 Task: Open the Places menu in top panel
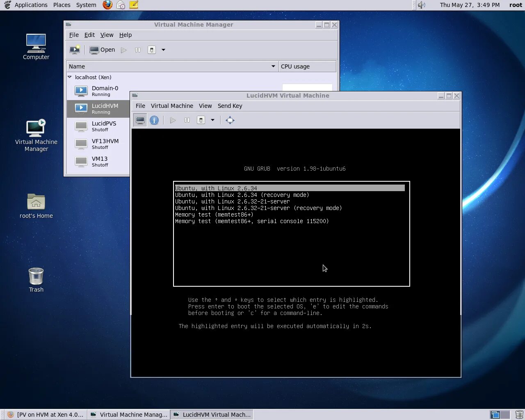62,5
